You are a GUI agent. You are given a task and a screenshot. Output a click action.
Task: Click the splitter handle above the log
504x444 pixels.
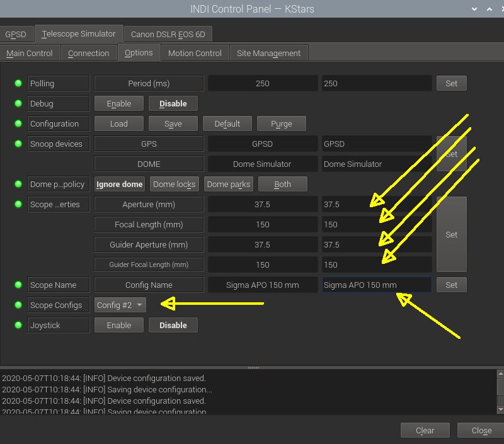pos(254,368)
